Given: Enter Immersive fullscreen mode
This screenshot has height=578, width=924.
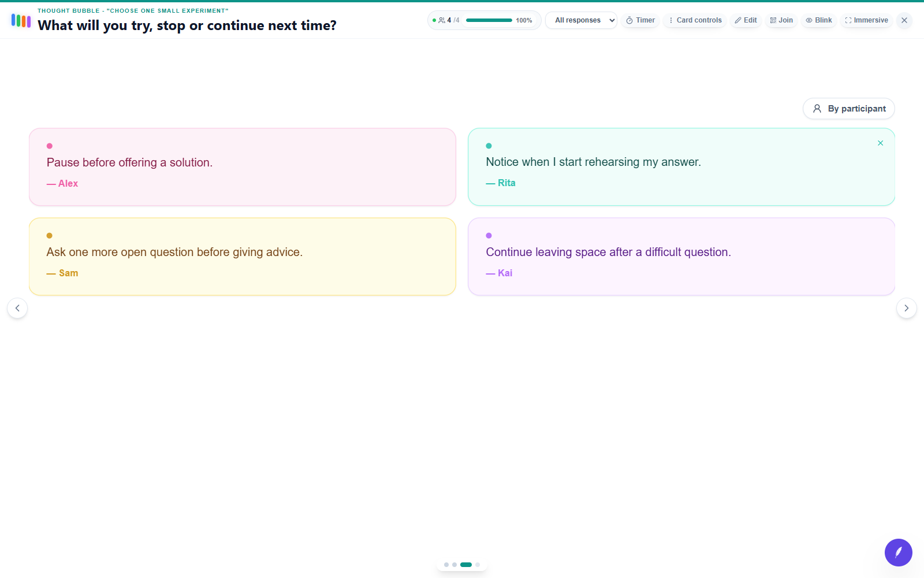Looking at the screenshot, I should (866, 20).
